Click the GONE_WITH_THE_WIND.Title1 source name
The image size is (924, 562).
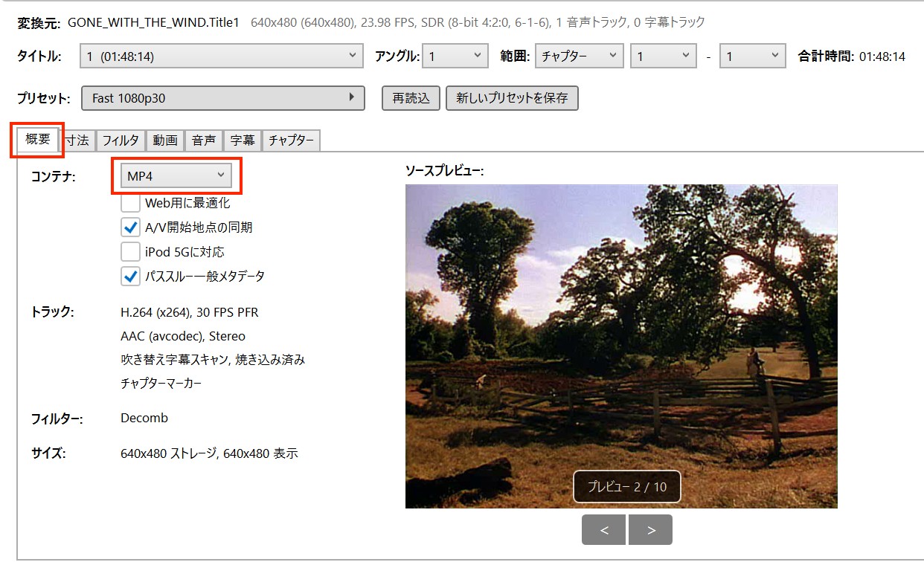(x=153, y=22)
